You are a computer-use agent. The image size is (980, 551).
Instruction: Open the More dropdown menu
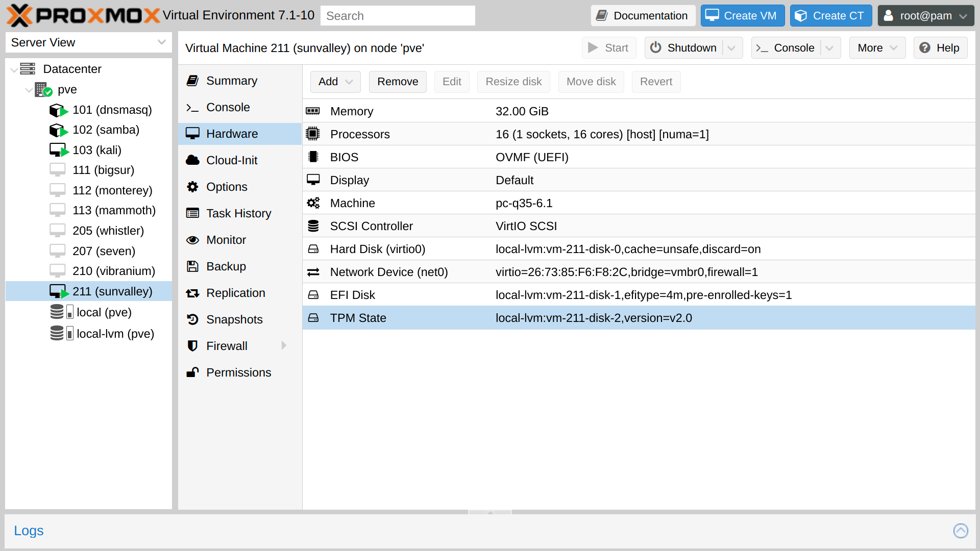point(877,48)
